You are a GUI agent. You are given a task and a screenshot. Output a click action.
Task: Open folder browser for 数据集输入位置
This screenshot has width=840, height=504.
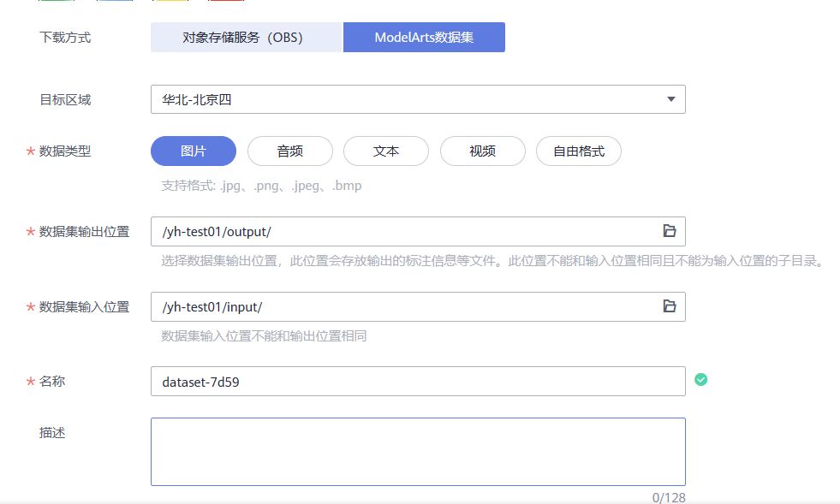click(x=669, y=306)
